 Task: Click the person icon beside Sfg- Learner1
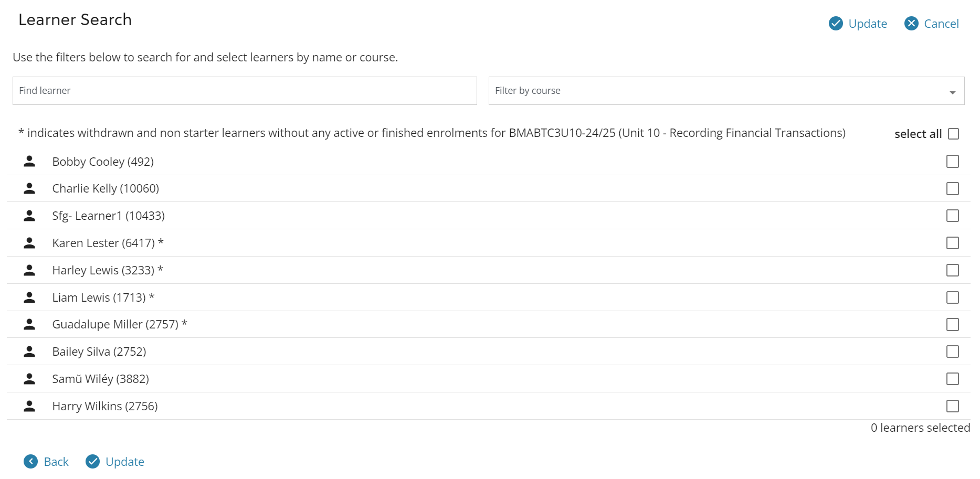point(29,216)
